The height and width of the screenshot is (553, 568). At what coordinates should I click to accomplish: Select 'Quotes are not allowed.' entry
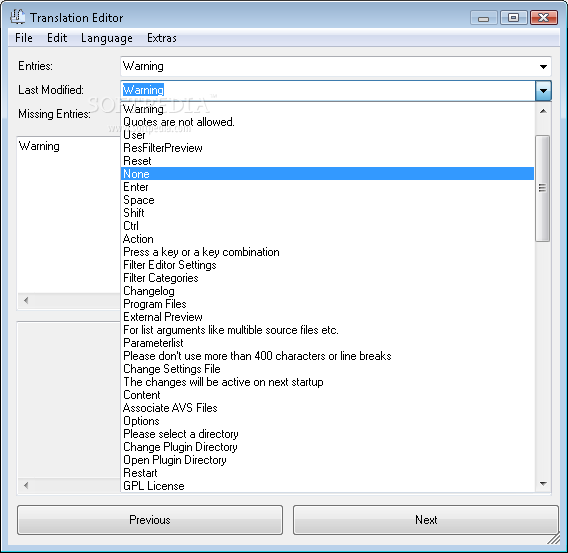click(327, 122)
